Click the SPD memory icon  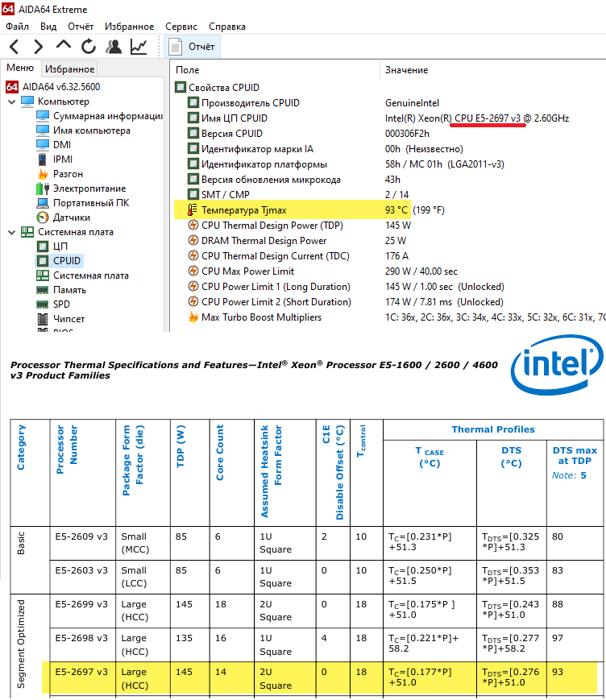pos(43,304)
